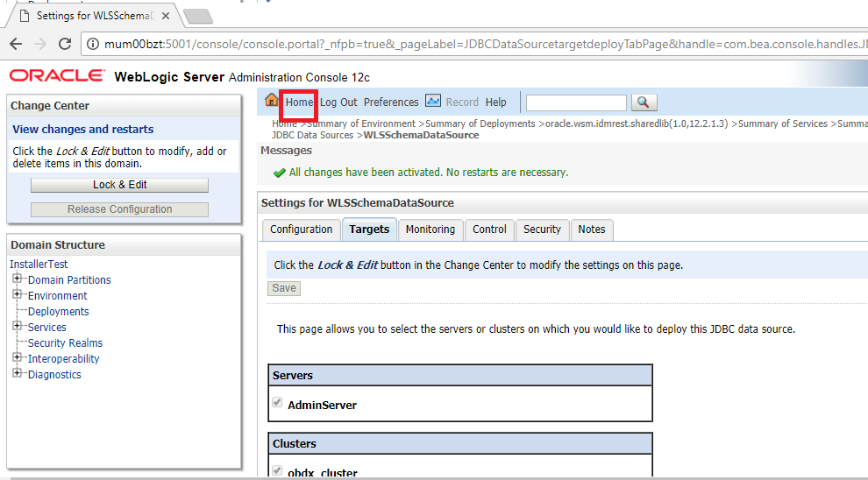The width and height of the screenshot is (868, 480).
Task: Open the Security tab
Action: [x=542, y=229]
